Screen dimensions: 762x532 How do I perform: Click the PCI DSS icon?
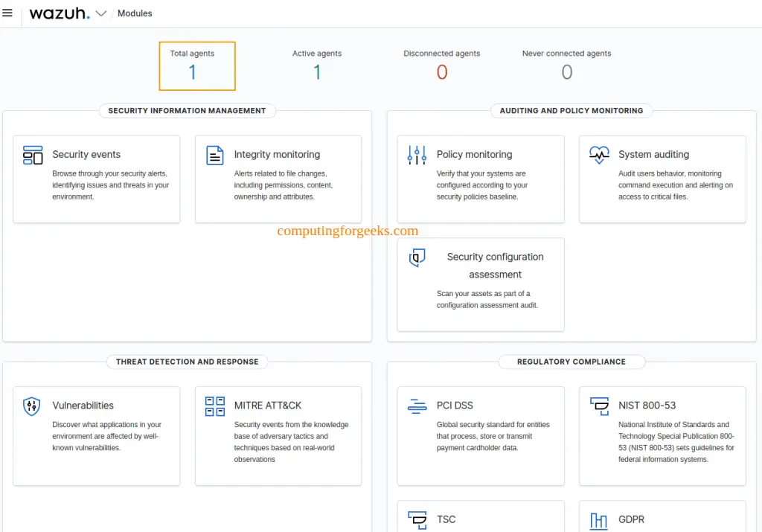tap(417, 406)
